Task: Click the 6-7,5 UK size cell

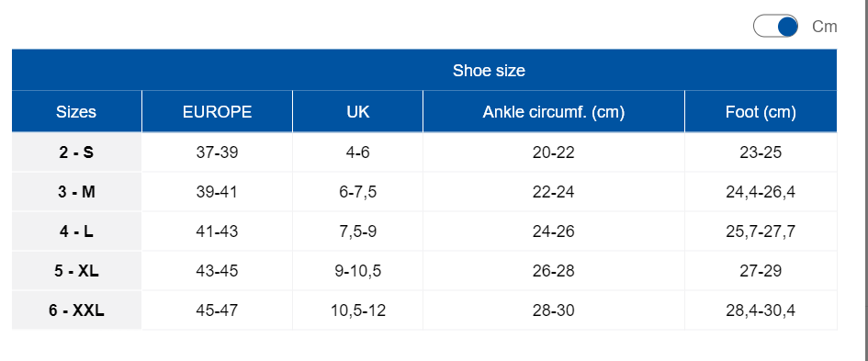Action: tap(357, 192)
